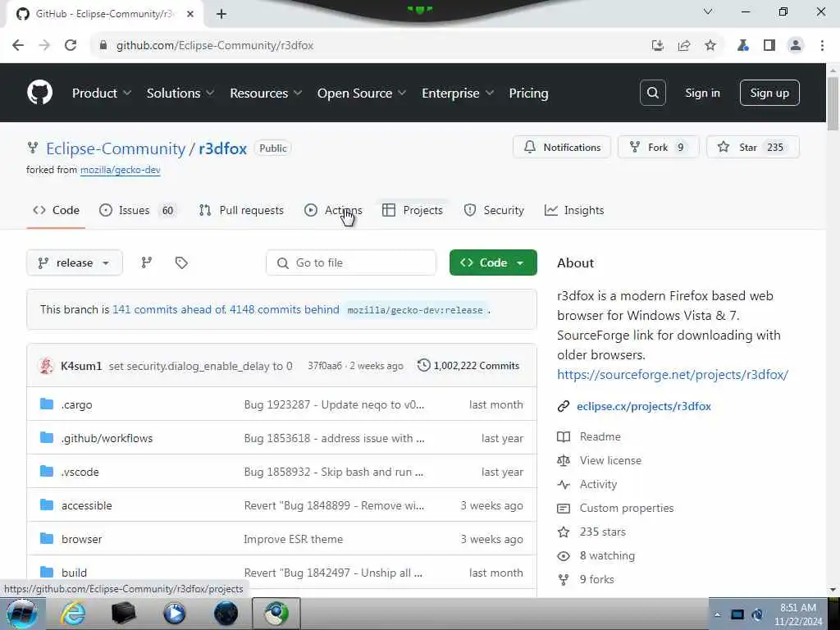The image size is (840, 630).
Task: Expand the Enterprise menu
Action: pos(458,94)
